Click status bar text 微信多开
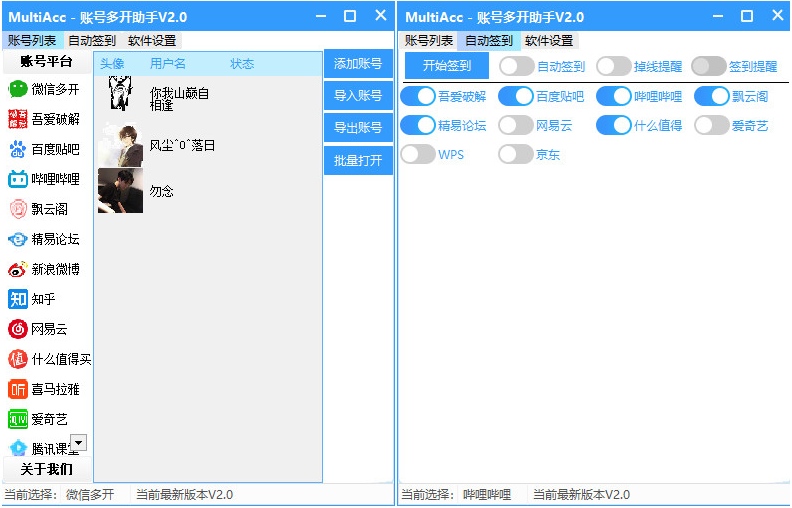This screenshot has width=792, height=508. pyautogui.click(x=90, y=494)
